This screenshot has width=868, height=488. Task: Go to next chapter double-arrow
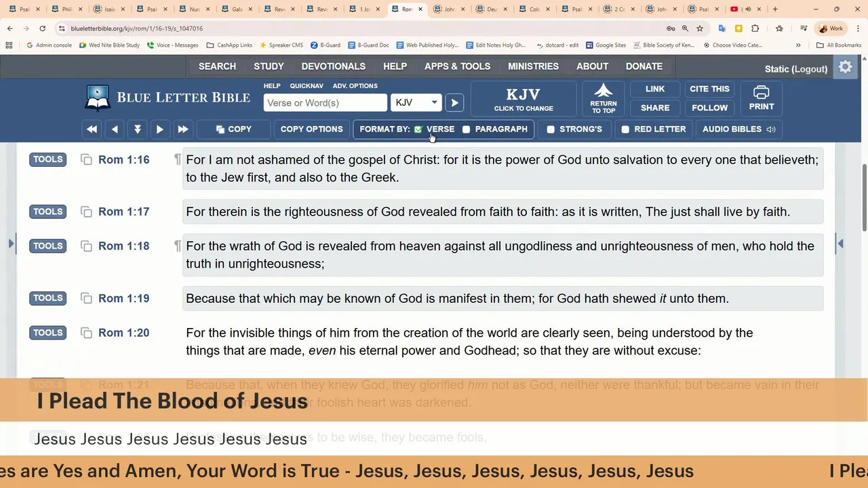pos(182,129)
